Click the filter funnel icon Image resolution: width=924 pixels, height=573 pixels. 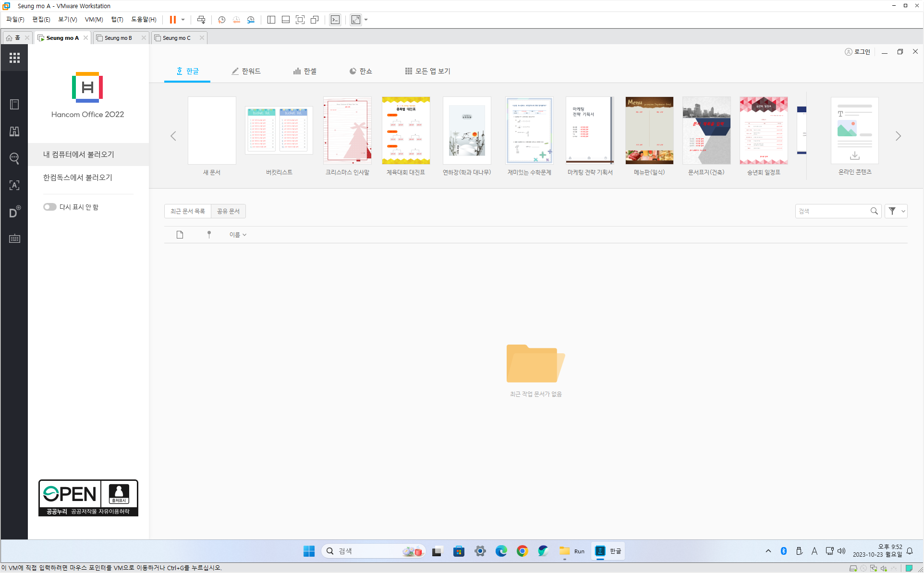tap(892, 211)
